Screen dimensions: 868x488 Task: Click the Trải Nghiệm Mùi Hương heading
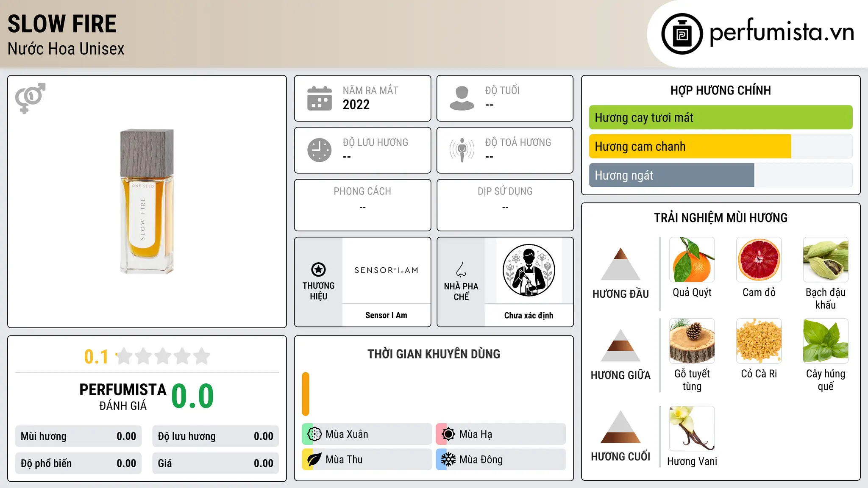721,218
